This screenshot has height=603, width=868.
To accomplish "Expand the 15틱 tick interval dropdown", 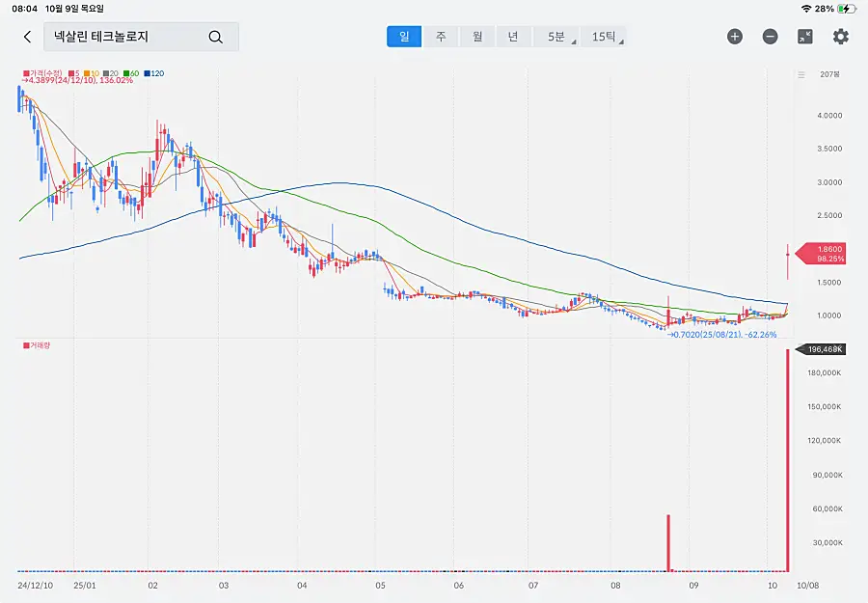I will click(605, 37).
